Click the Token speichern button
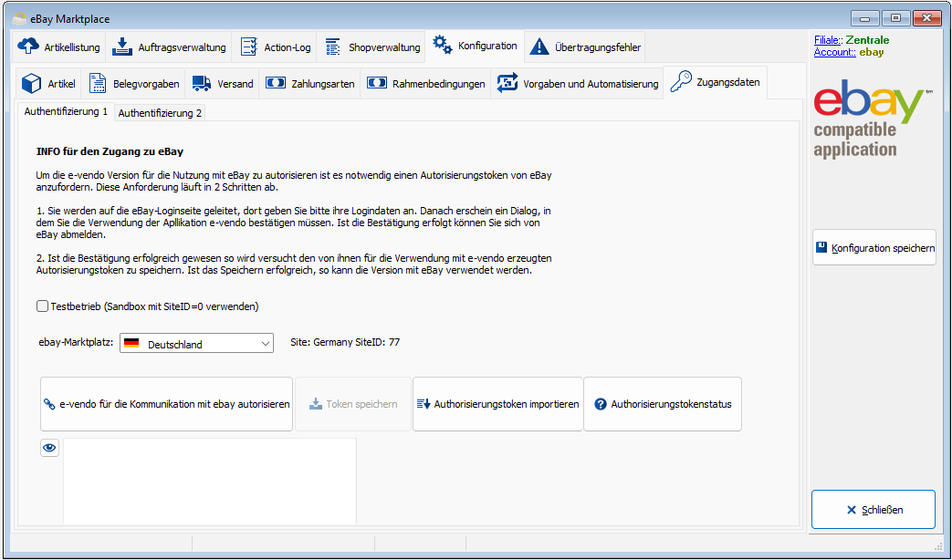 point(352,404)
